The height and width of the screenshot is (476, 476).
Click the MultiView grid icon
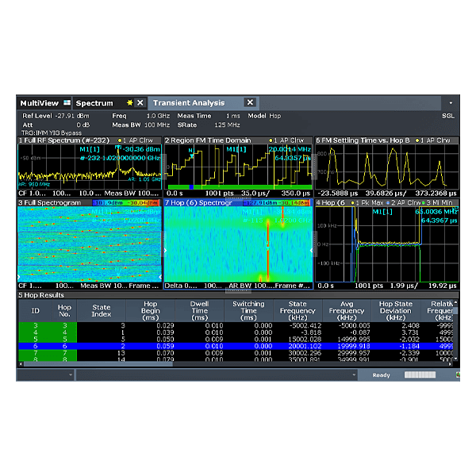tap(67, 102)
